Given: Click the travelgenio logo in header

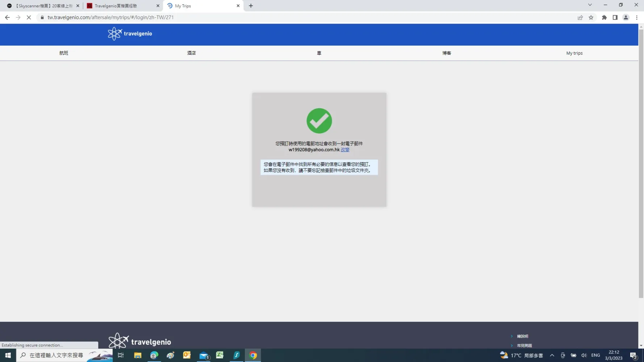Looking at the screenshot, I should point(130,34).
